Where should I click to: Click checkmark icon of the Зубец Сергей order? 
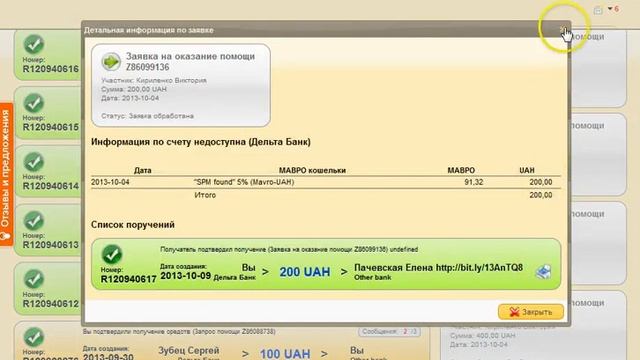coord(33,337)
